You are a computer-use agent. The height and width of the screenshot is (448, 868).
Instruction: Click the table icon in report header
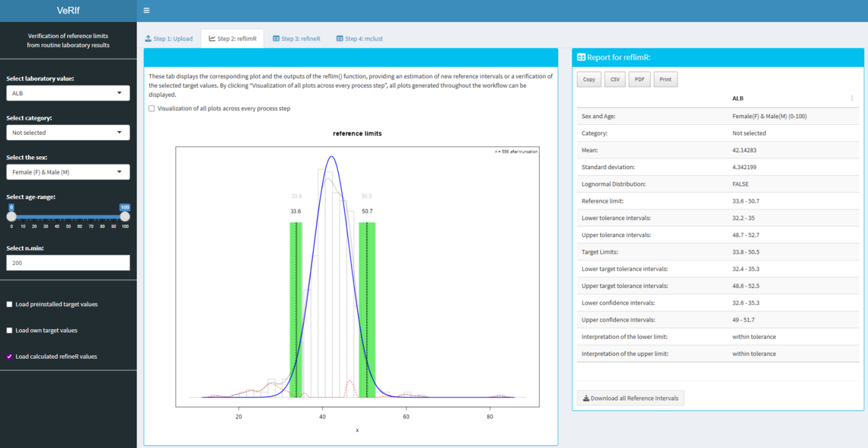click(581, 57)
